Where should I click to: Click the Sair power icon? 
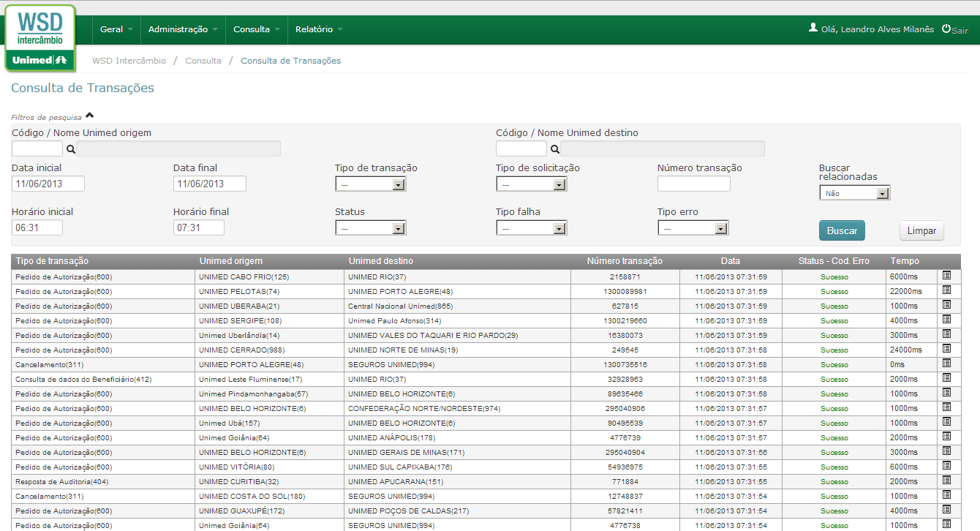click(x=946, y=29)
